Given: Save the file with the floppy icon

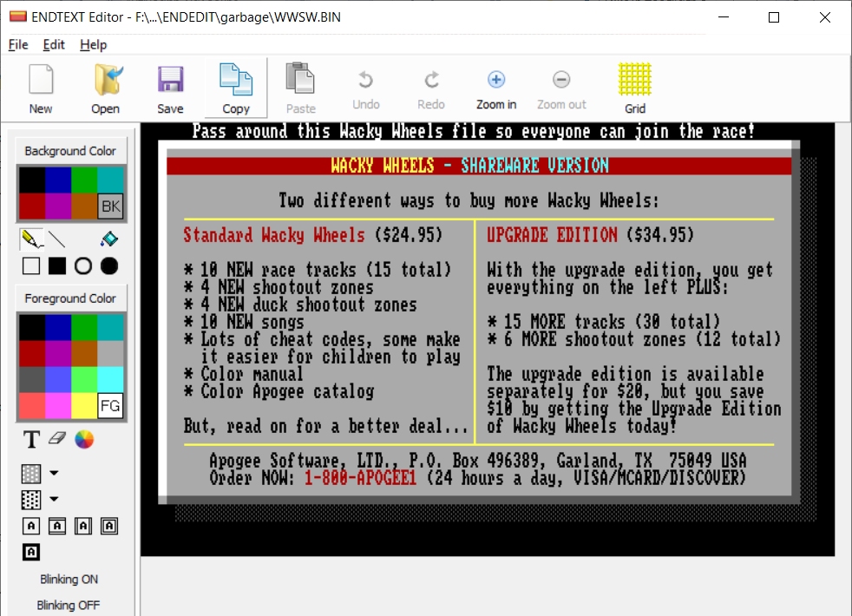Looking at the screenshot, I should pyautogui.click(x=171, y=88).
